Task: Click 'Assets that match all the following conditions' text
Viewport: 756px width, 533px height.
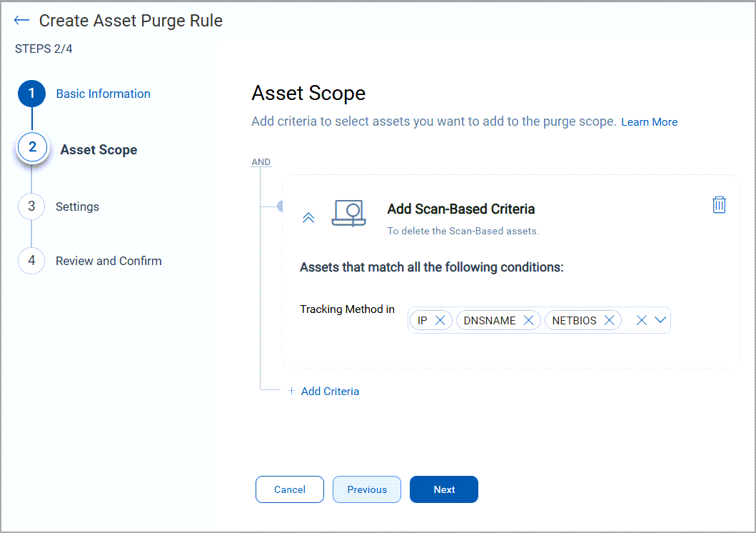Action: point(431,266)
